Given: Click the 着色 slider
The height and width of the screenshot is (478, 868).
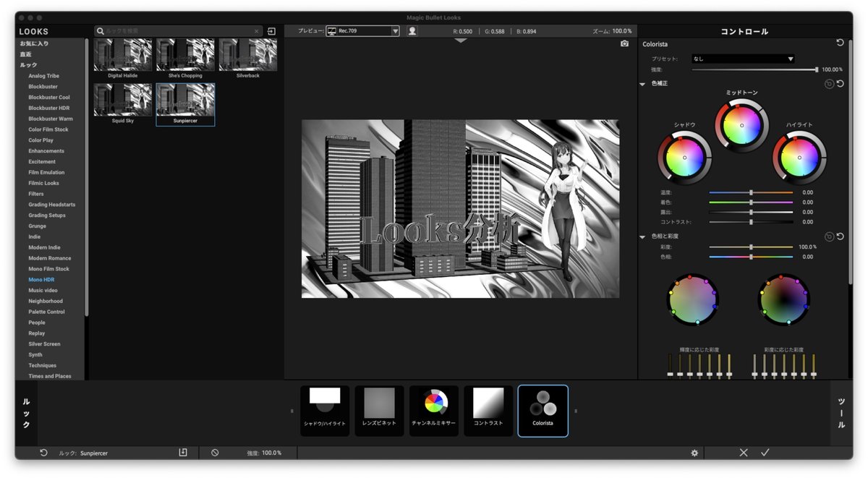Looking at the screenshot, I should point(751,202).
